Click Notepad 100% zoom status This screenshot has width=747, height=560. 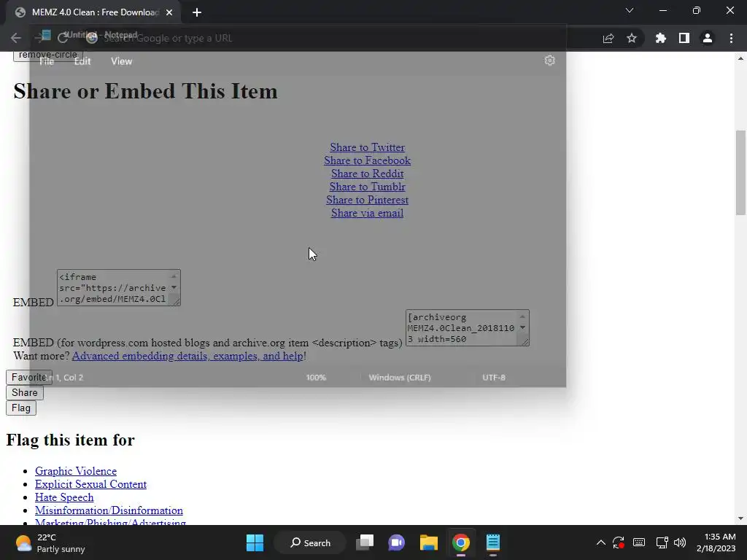[317, 378]
